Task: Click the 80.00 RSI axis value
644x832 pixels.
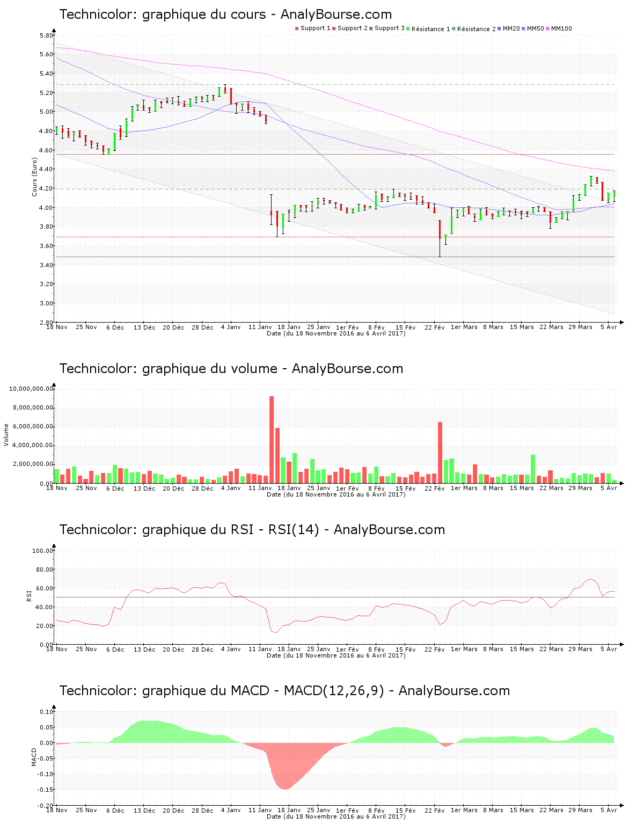Action: click(x=45, y=570)
